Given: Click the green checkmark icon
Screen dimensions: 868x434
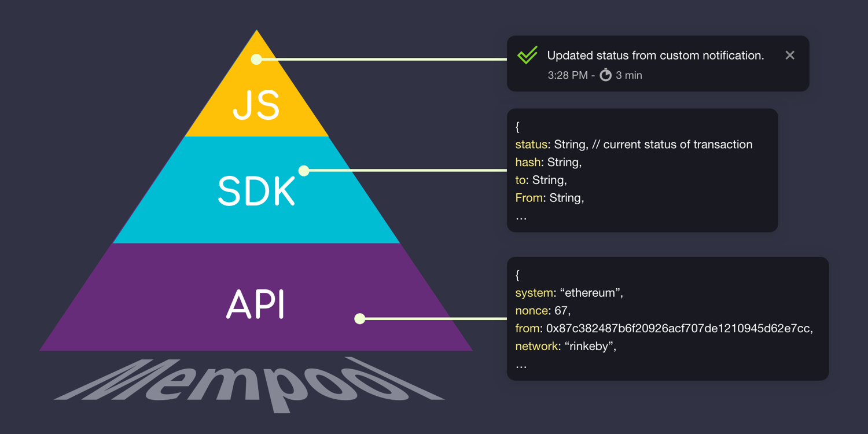Looking at the screenshot, I should 527,56.
